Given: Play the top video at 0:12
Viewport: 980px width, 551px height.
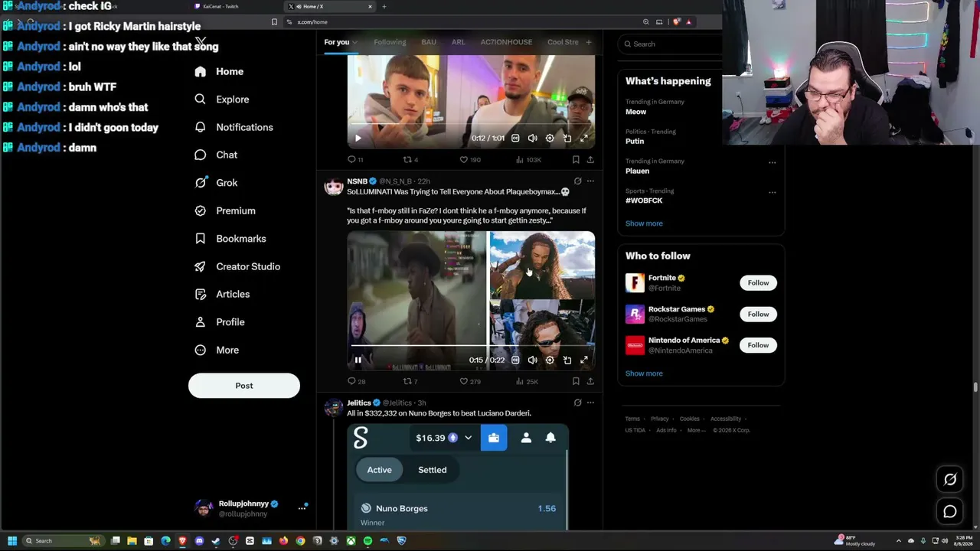Looking at the screenshot, I should tap(358, 139).
